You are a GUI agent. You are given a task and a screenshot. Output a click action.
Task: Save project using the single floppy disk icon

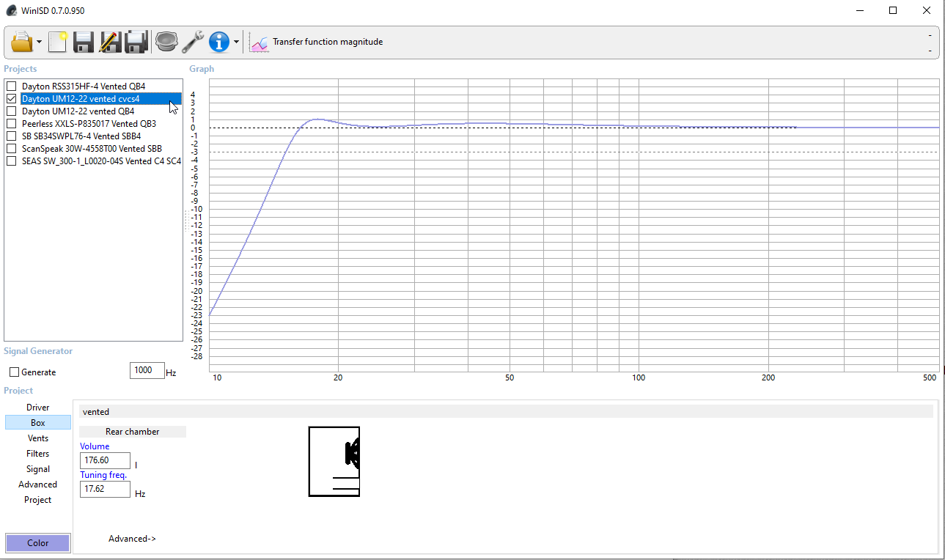coord(83,42)
